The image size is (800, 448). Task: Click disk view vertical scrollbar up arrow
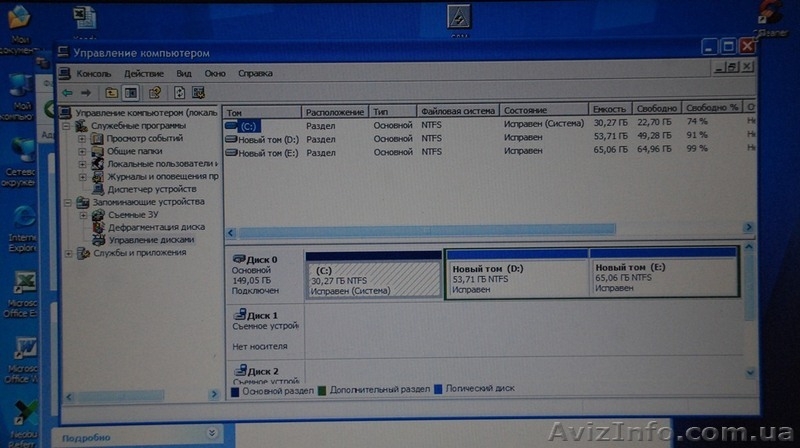749,247
